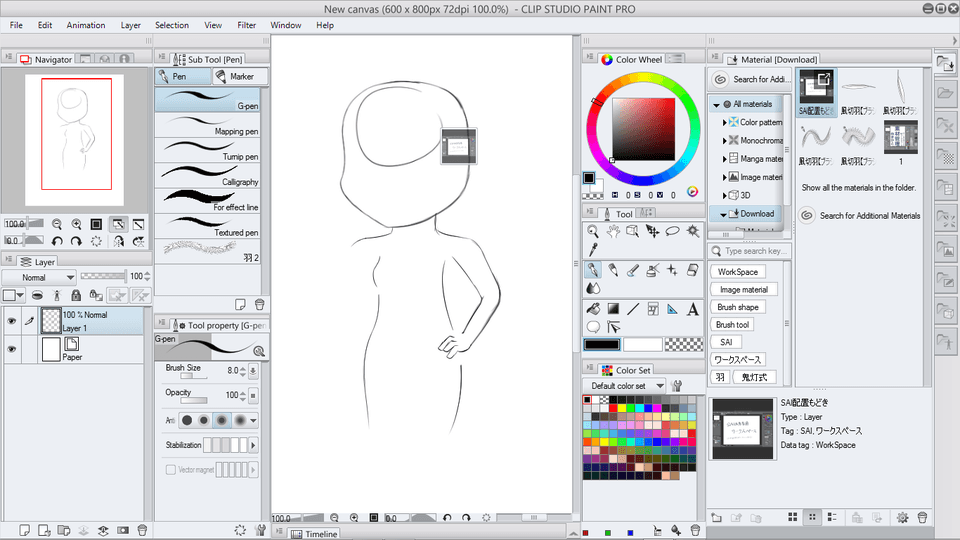Switch to the Marker sub tool tab
This screenshot has width=960, height=540.
coord(234,76)
